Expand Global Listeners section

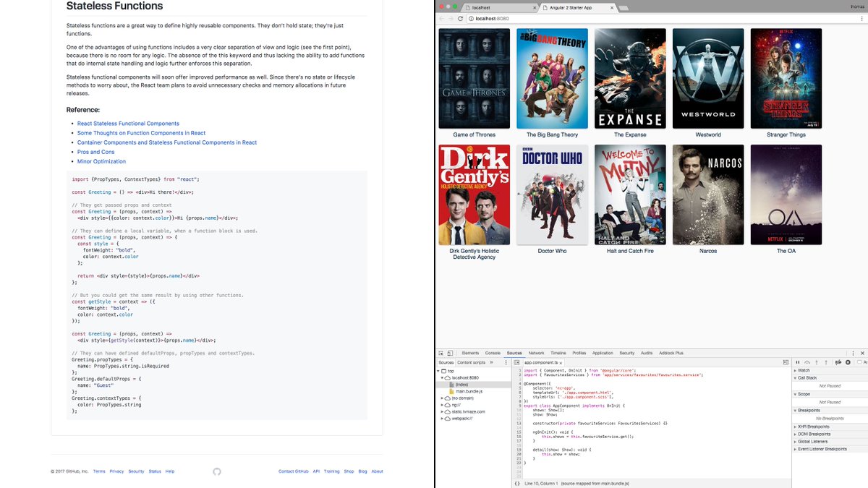(830, 442)
